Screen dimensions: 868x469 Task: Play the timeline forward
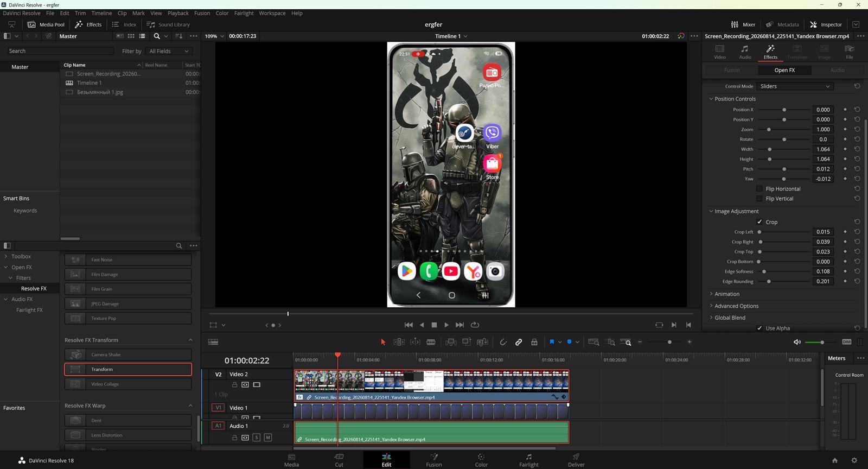point(446,325)
